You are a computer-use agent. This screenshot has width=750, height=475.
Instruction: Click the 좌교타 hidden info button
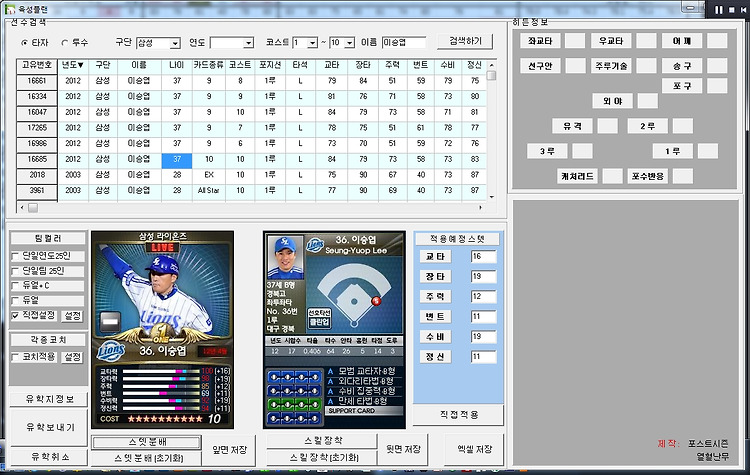coord(540,41)
